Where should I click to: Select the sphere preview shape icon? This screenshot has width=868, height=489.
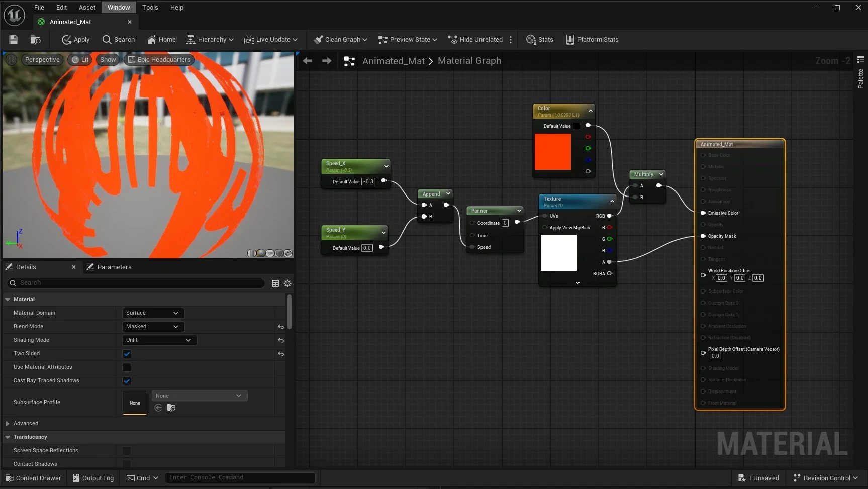(x=260, y=253)
